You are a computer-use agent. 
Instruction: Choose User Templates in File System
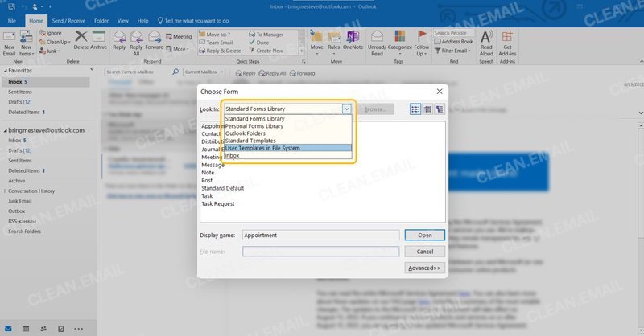point(288,148)
